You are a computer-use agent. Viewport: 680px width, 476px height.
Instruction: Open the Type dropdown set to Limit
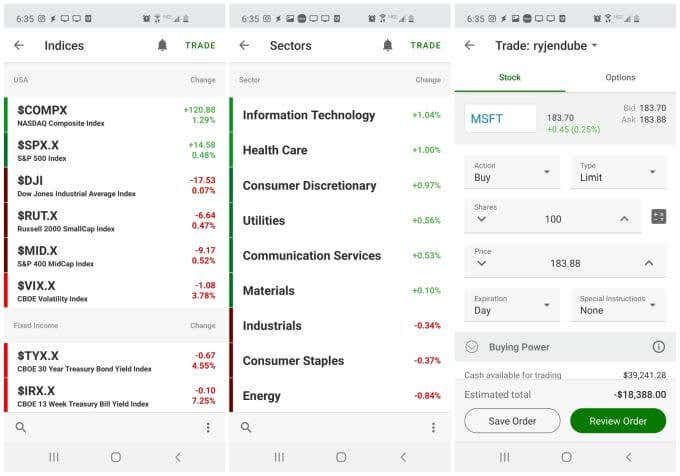pyautogui.click(x=617, y=172)
